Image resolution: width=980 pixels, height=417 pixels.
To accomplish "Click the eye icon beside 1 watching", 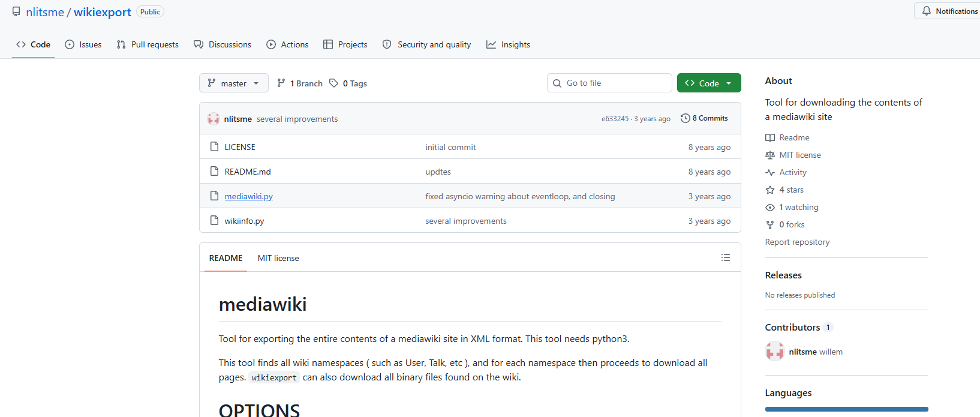I will 770,207.
